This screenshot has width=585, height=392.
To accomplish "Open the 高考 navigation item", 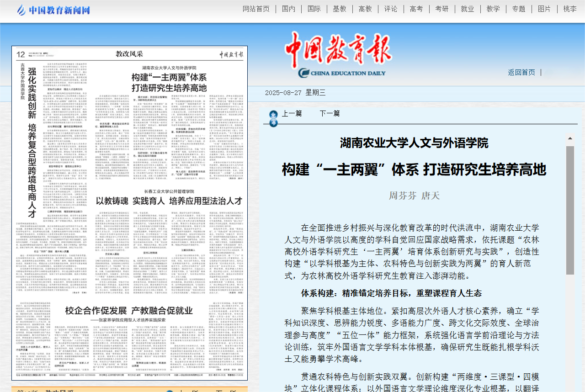I will pyautogui.click(x=416, y=9).
